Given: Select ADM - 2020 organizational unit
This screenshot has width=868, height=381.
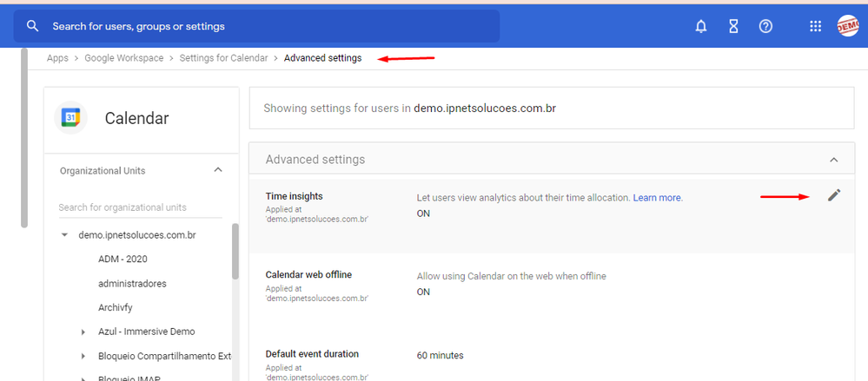Looking at the screenshot, I should [x=123, y=259].
